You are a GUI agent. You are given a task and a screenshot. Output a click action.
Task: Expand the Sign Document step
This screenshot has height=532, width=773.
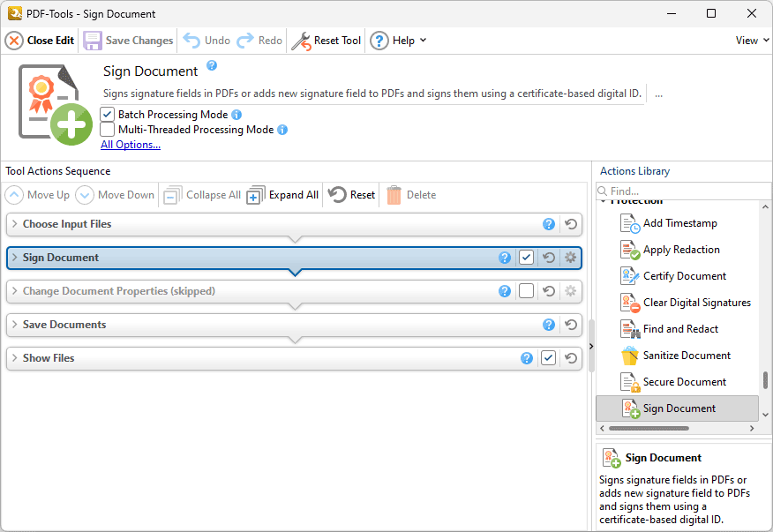[14, 258]
